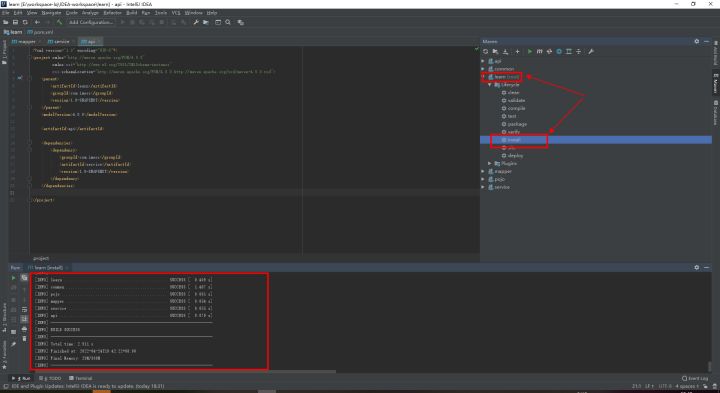Add a Maven project with the plus icon
Image resolution: width=720 pixels, height=393 pixels.
(517, 51)
